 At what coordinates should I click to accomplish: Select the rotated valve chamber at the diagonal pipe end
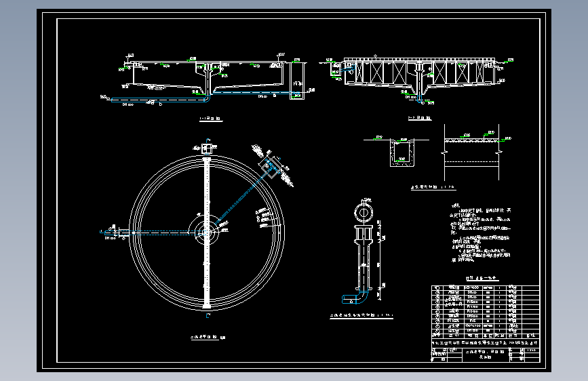[271, 166]
